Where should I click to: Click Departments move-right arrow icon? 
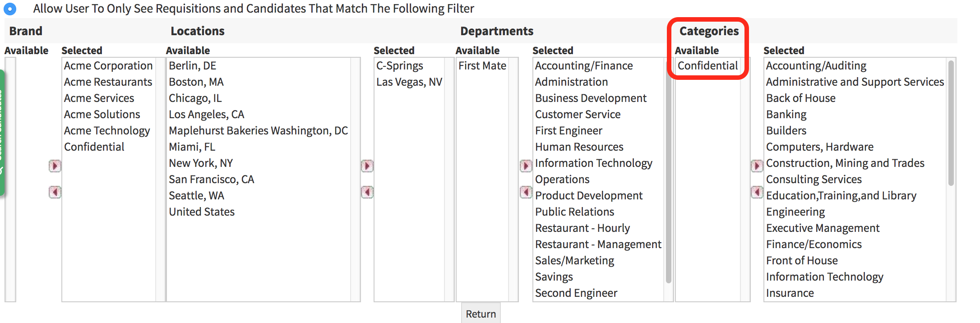[x=526, y=166]
